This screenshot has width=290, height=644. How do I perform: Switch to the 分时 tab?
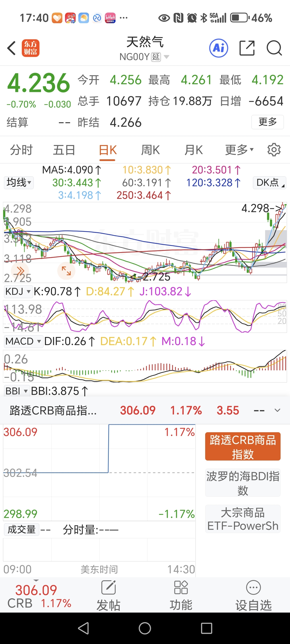[21, 150]
